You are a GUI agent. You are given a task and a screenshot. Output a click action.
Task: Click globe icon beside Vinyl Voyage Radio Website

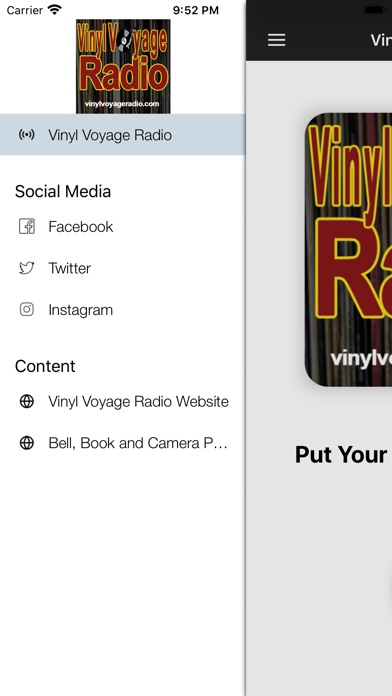click(x=27, y=401)
